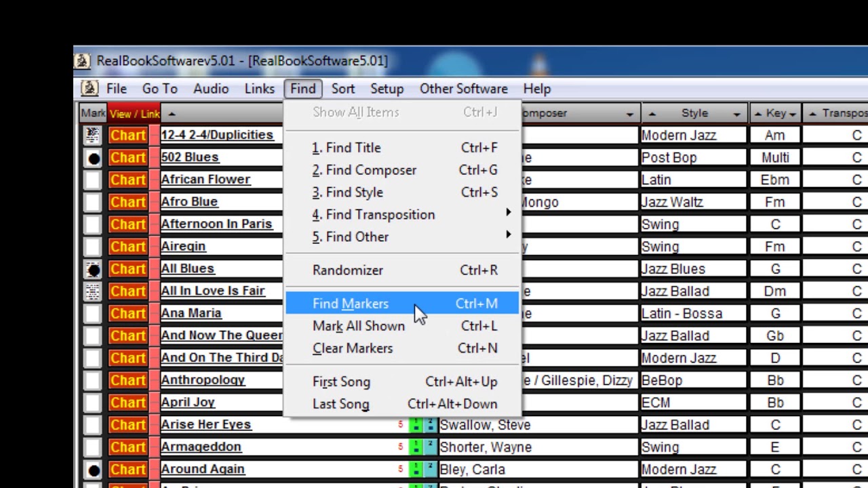Click the pink strip beside 502 Blues

[154, 157]
